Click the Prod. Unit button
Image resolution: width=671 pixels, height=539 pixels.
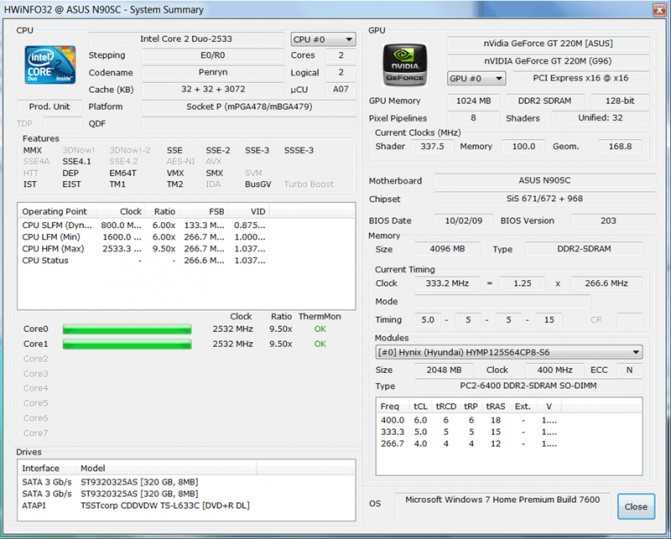49,107
